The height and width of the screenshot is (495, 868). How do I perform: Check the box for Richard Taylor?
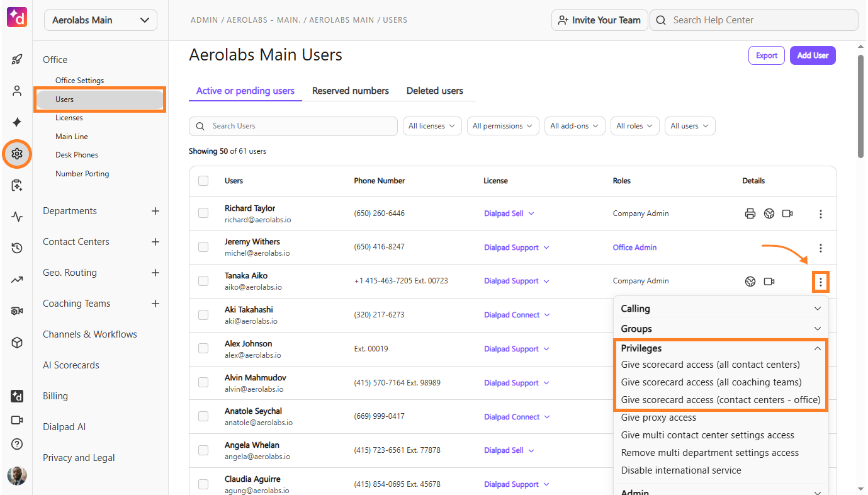[x=203, y=213]
